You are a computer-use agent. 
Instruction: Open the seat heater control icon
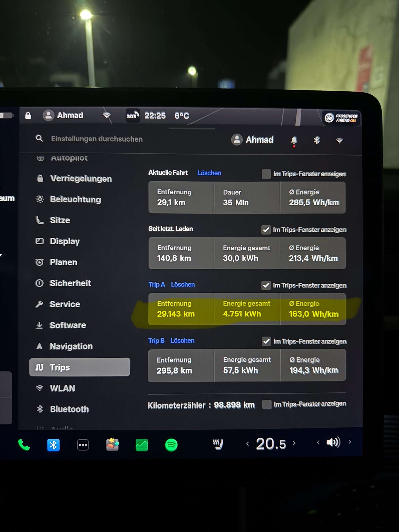[x=218, y=444]
